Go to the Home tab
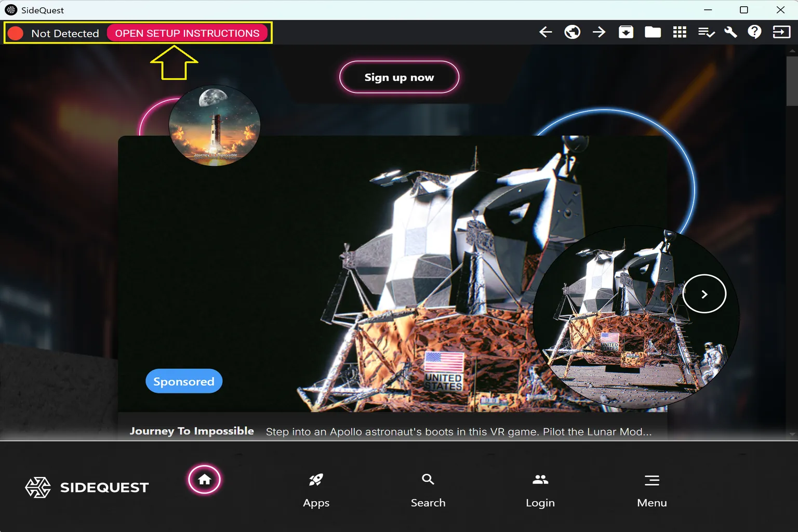798x532 pixels. coord(205,480)
